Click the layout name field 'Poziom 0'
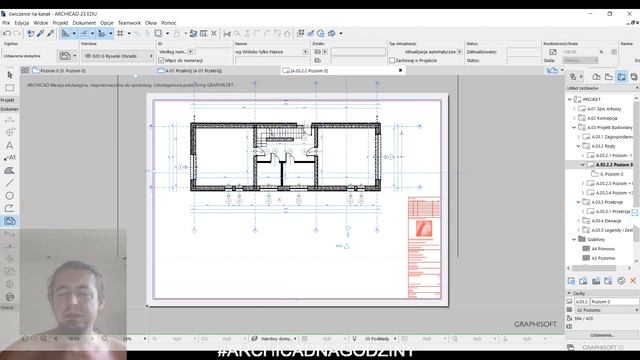 [615, 302]
